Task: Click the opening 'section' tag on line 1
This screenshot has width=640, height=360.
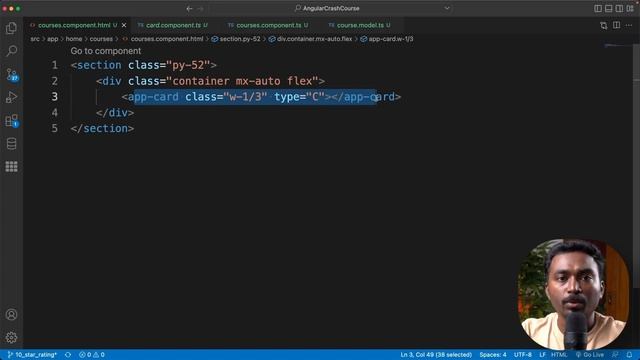Action: click(x=99, y=65)
